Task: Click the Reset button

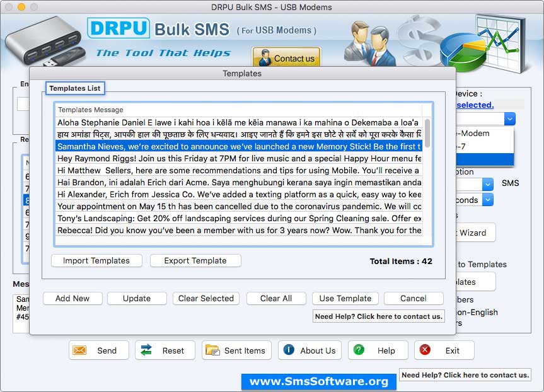Action: [x=165, y=350]
